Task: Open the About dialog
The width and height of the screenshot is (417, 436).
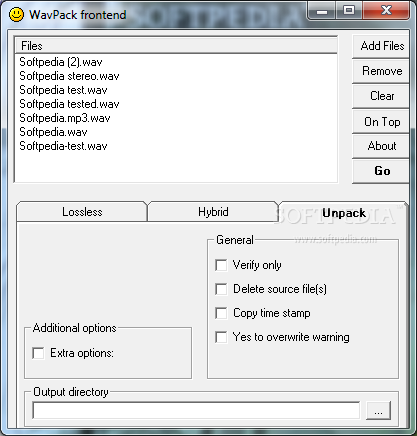Action: [381, 146]
